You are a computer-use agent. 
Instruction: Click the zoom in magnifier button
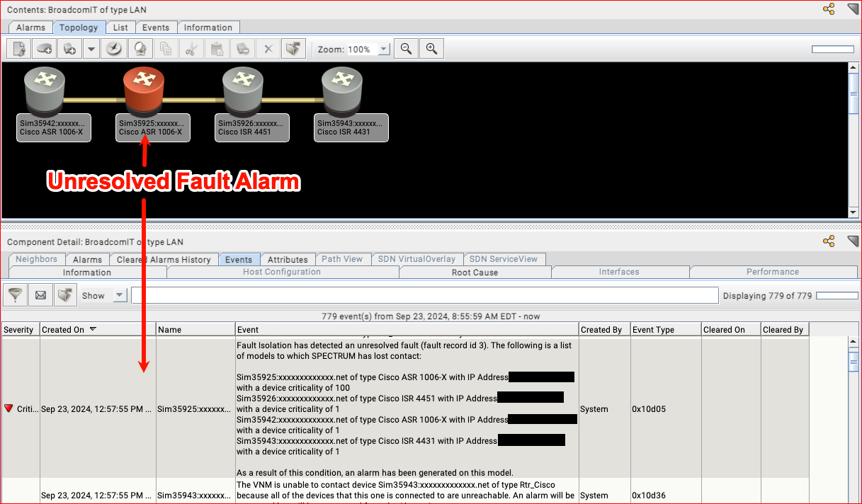click(431, 49)
